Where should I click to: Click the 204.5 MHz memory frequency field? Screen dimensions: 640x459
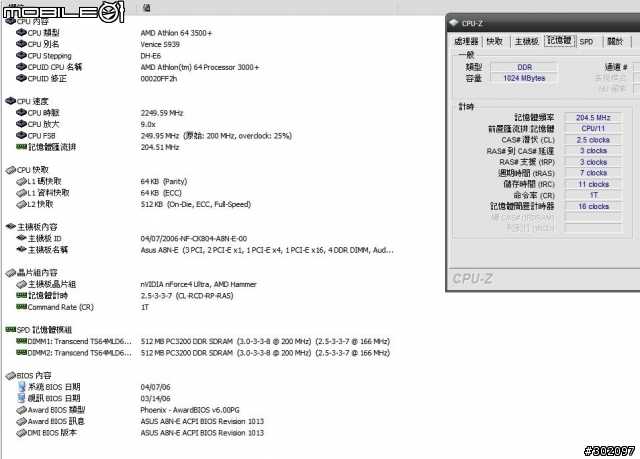593,118
